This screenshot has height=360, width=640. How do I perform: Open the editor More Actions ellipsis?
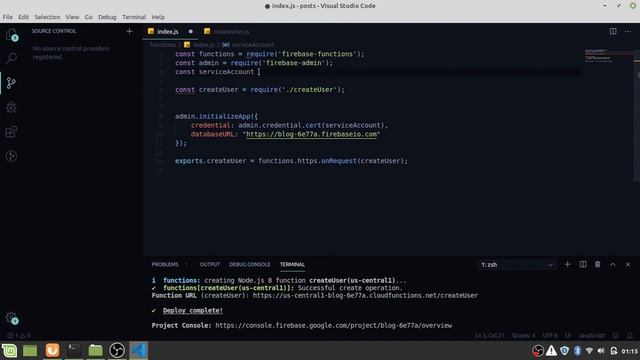click(x=628, y=31)
